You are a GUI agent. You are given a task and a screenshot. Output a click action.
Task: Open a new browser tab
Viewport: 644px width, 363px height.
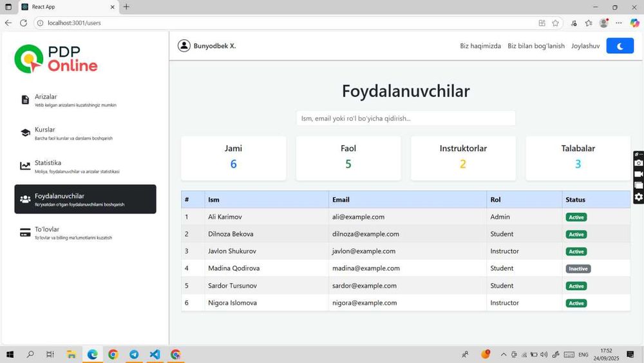(126, 6)
